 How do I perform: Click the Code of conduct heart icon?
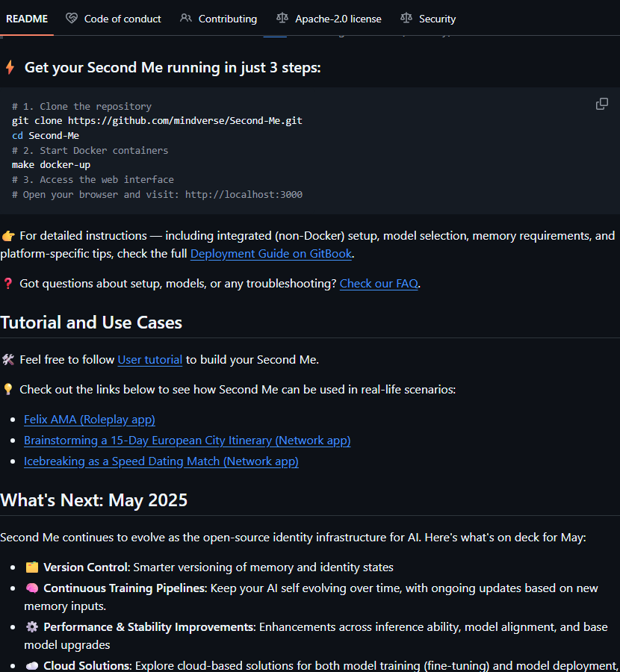(72, 19)
